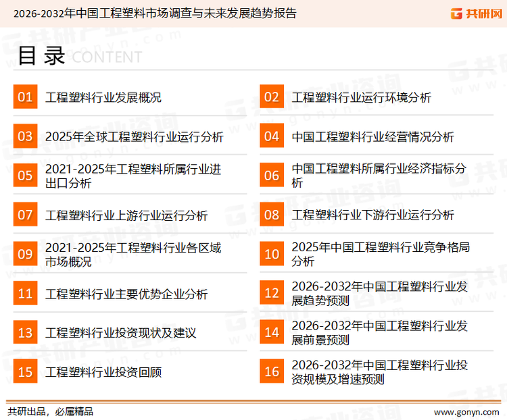The image size is (507, 420).
Task: Select chapter 2025年中国工程塑料行业竞争格局分析
Action: coord(381,254)
